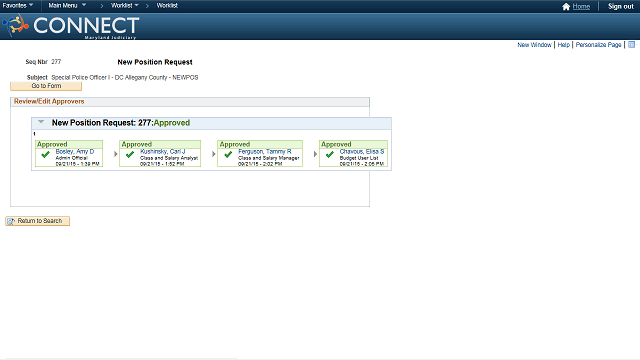Select the final Worklist breadcrumb item

pos(167,5)
